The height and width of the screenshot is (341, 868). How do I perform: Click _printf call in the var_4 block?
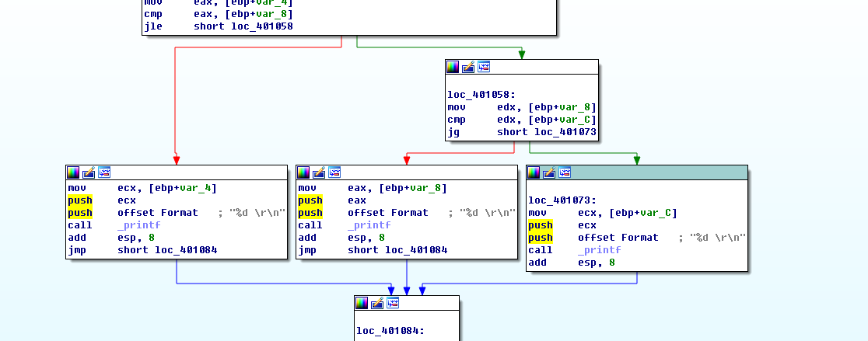pos(138,225)
